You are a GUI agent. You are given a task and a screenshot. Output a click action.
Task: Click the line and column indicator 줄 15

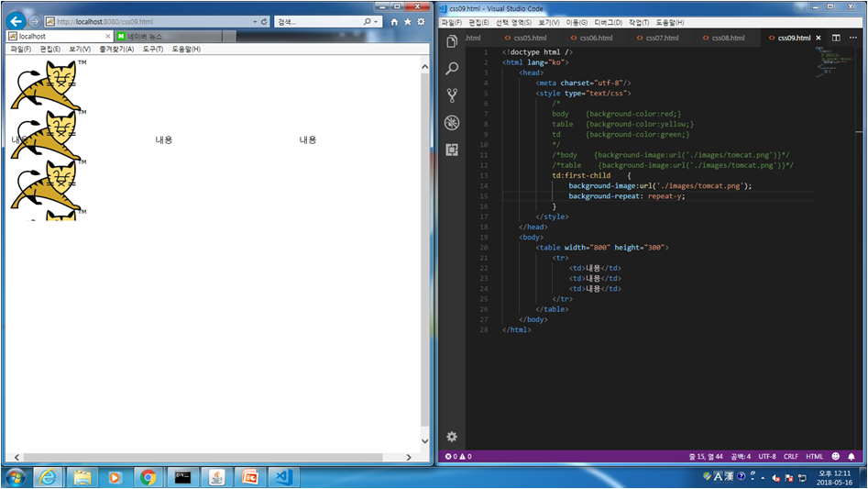(706, 456)
